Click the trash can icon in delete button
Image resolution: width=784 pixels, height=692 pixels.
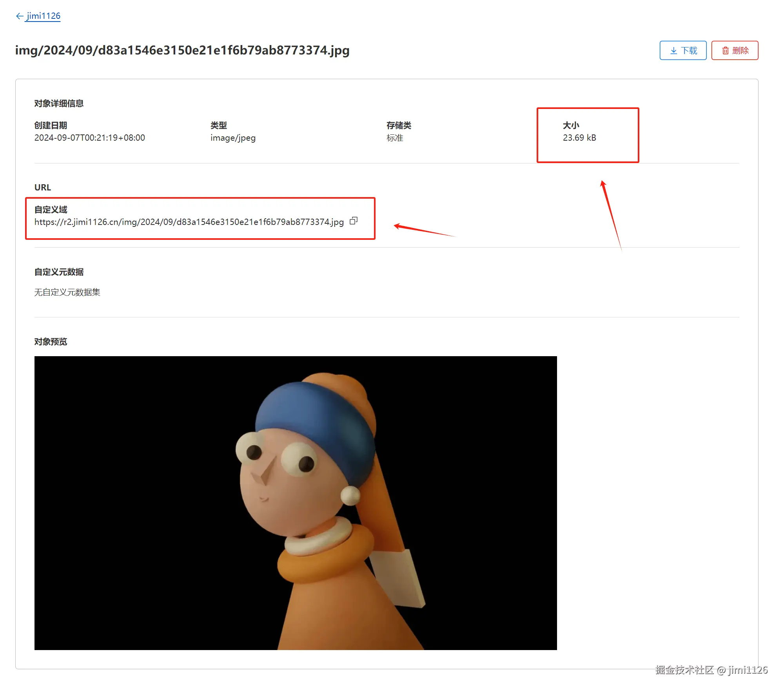726,51
